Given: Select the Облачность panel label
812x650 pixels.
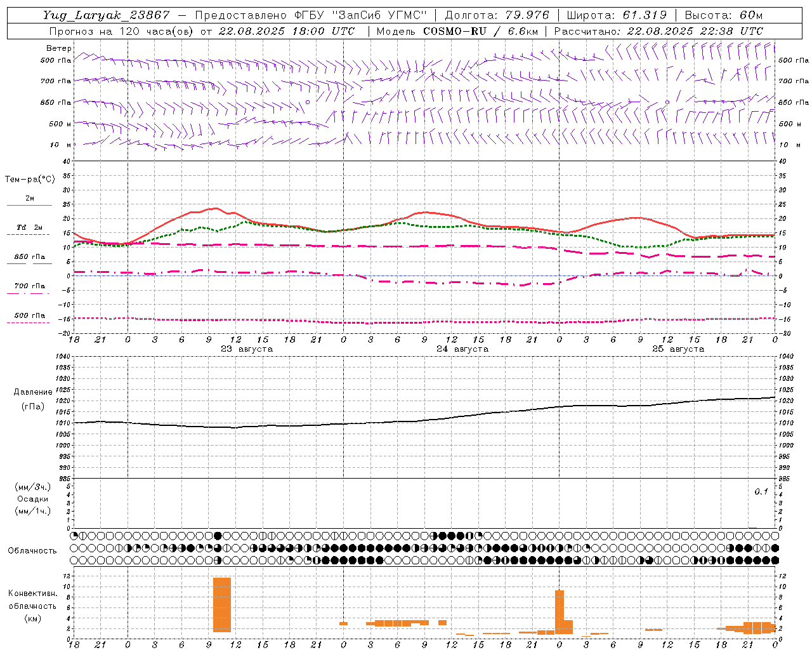Looking at the screenshot, I should point(32,551).
